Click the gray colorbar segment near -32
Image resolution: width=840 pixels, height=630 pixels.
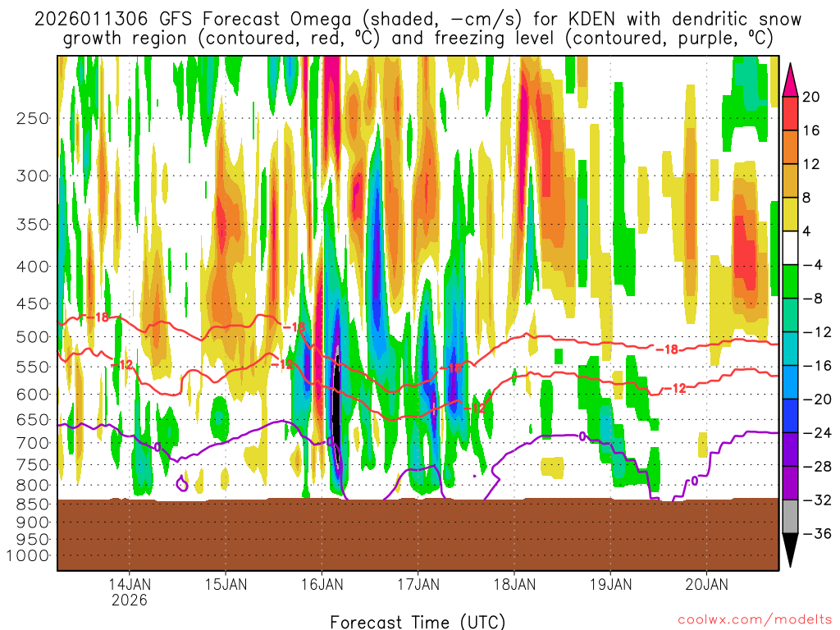click(790, 517)
